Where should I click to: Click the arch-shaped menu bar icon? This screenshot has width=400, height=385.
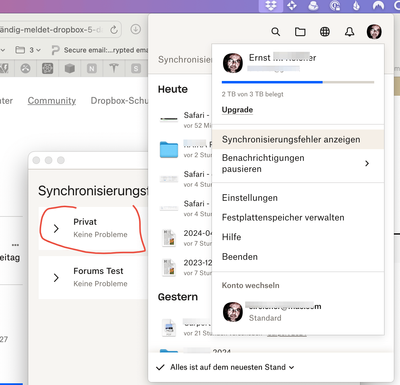coord(378,6)
